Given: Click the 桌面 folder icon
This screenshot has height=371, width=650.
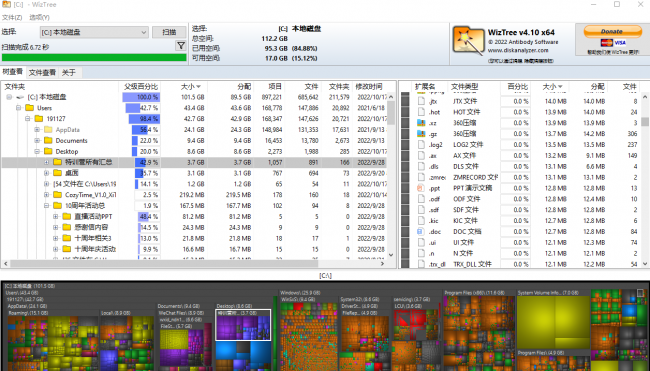Looking at the screenshot, I should (58, 173).
